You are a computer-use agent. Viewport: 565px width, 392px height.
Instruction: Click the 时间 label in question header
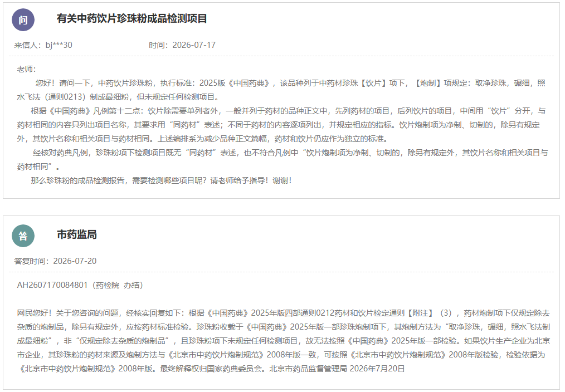coord(158,45)
